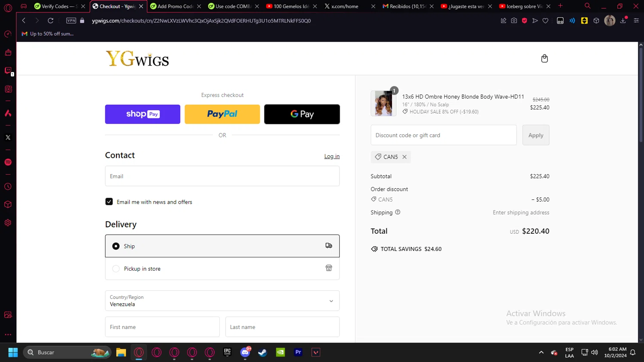Open File Explorer from taskbar
The image size is (644, 362).
point(121,353)
